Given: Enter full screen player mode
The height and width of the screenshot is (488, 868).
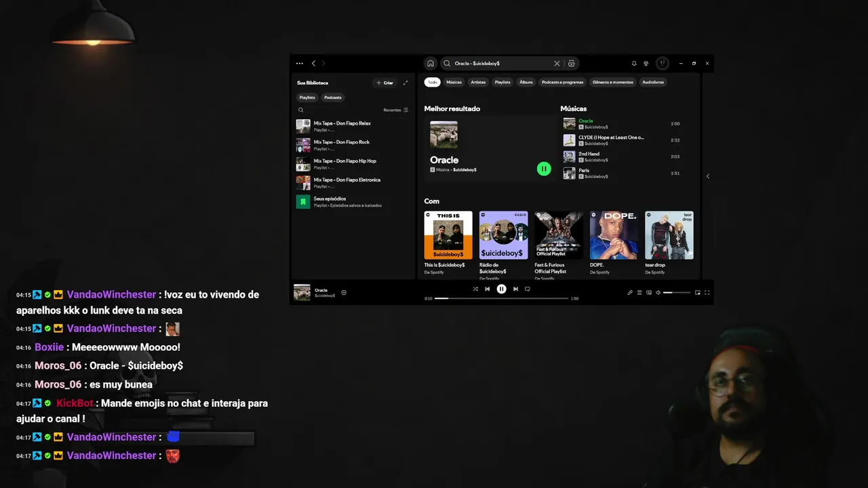Looking at the screenshot, I should [x=707, y=293].
